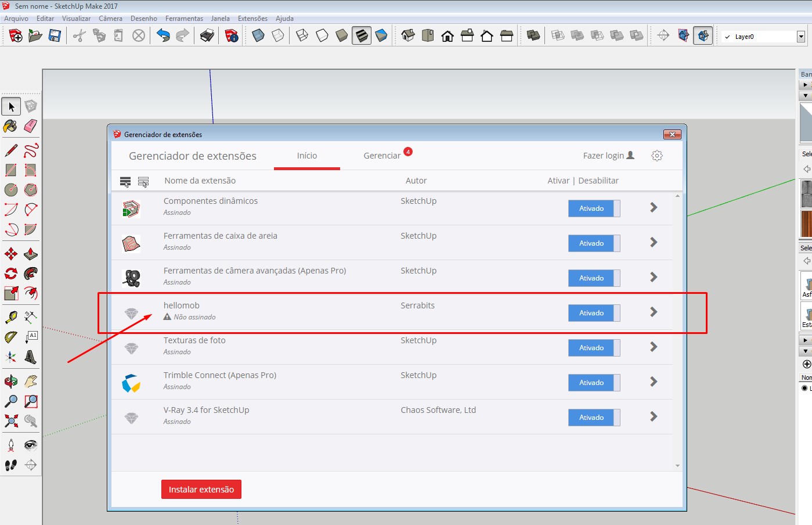Expand hellomob details chevron
Viewport: 812px width, 525px height.
point(654,312)
